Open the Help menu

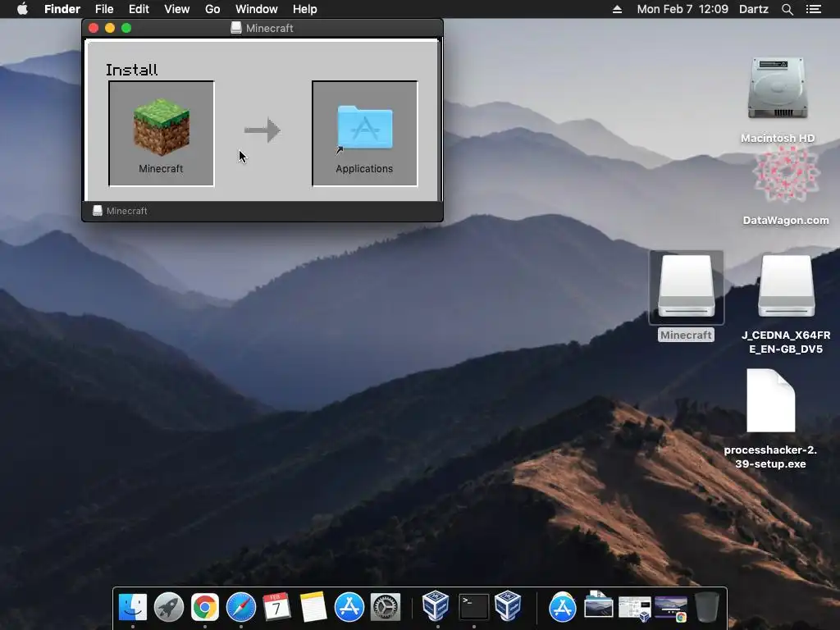coord(305,9)
